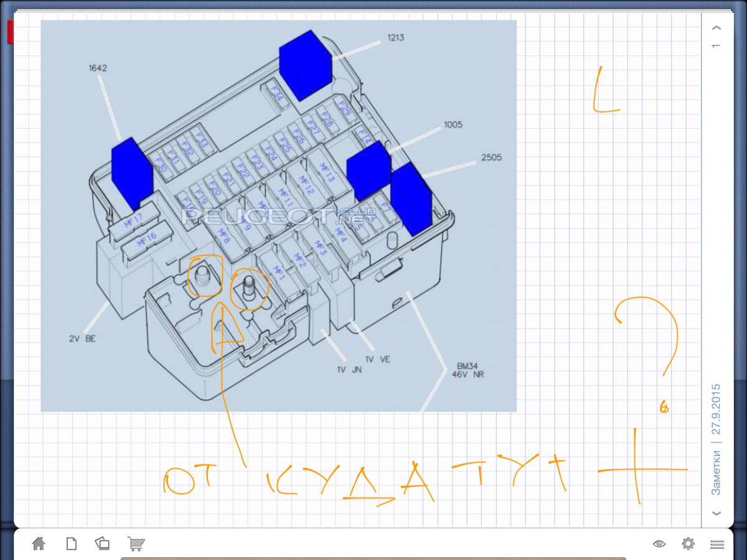The image size is (747, 560).
Task: Tap the page number 1 indicator
Action: (716, 46)
